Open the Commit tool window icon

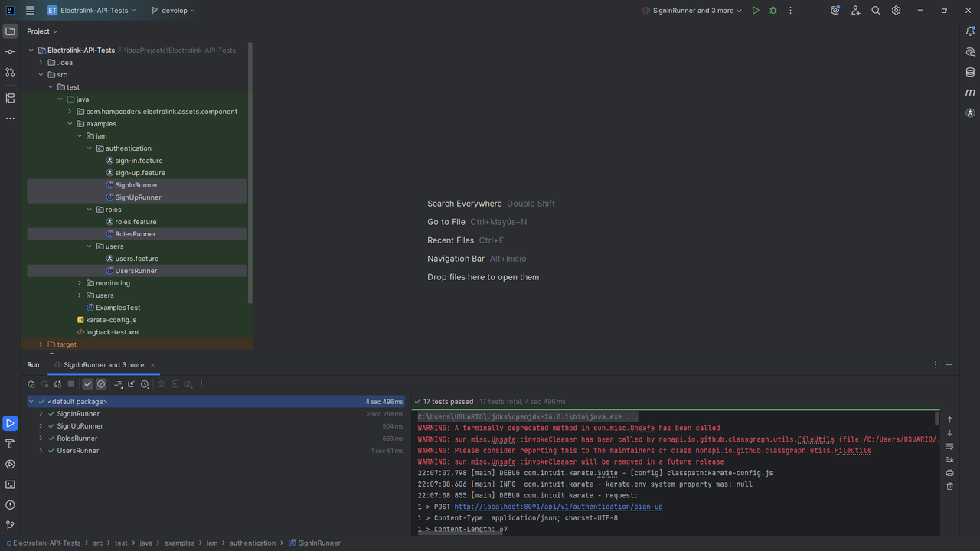[10, 51]
